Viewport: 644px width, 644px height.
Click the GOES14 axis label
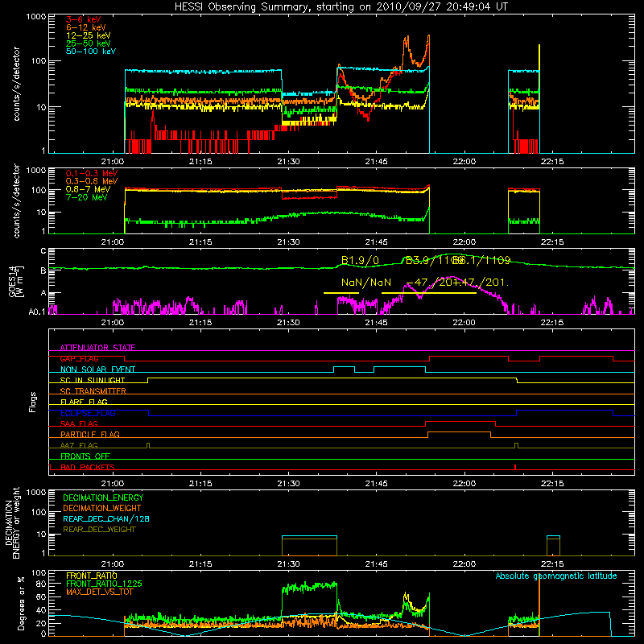click(16, 282)
